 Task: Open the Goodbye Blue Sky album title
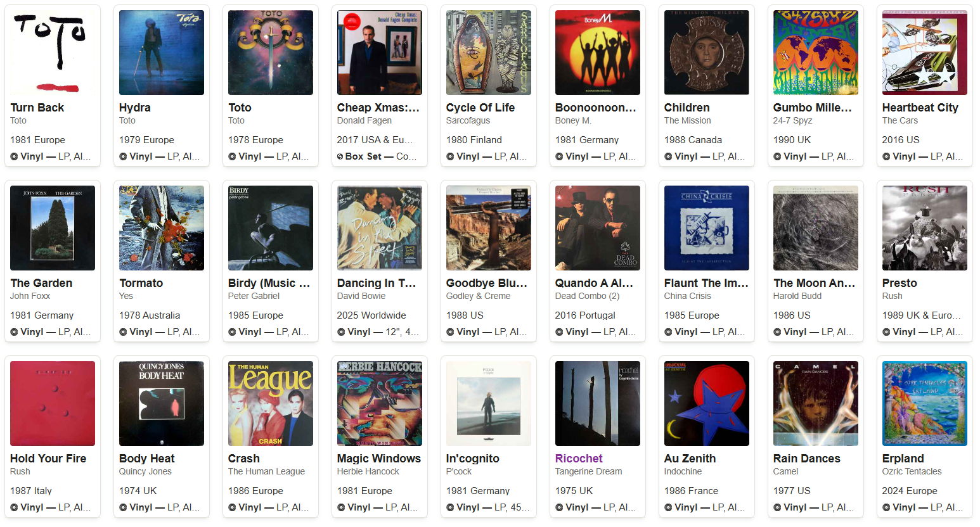point(487,283)
